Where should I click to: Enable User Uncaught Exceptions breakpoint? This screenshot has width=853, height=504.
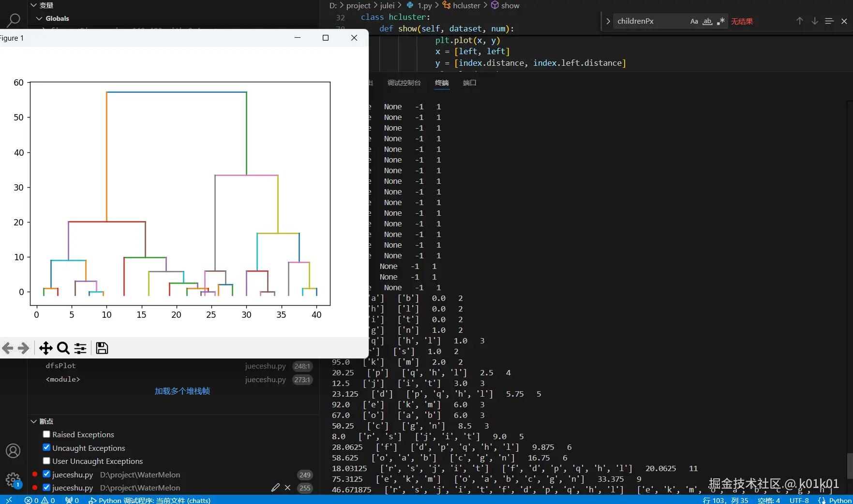[46, 461]
